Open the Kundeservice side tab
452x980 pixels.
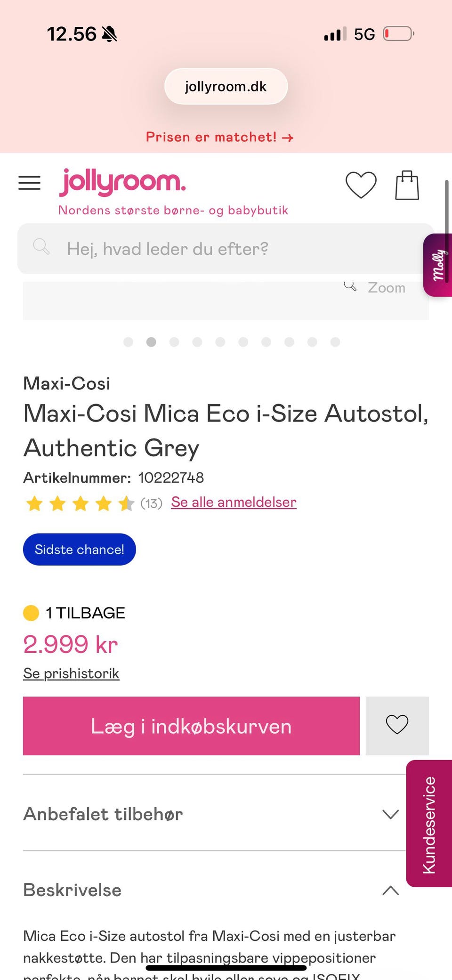[x=429, y=824]
